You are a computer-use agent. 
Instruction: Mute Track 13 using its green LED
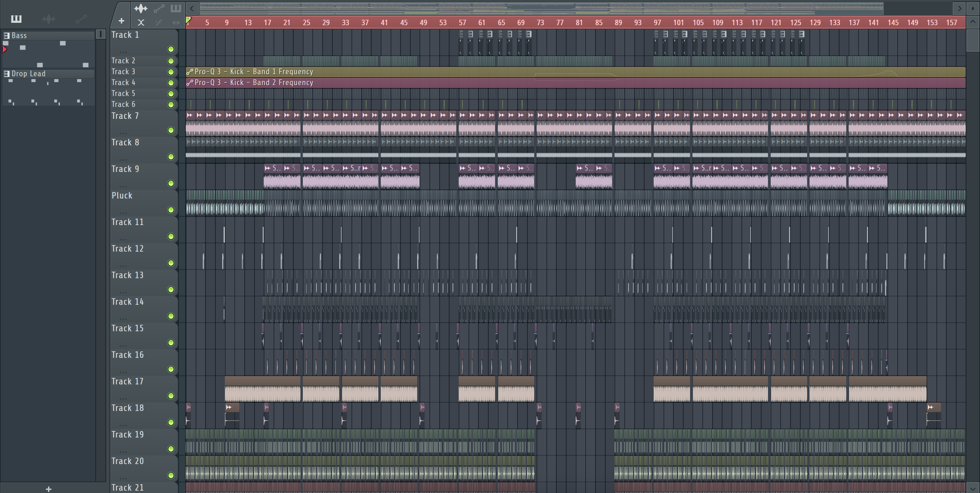[171, 290]
